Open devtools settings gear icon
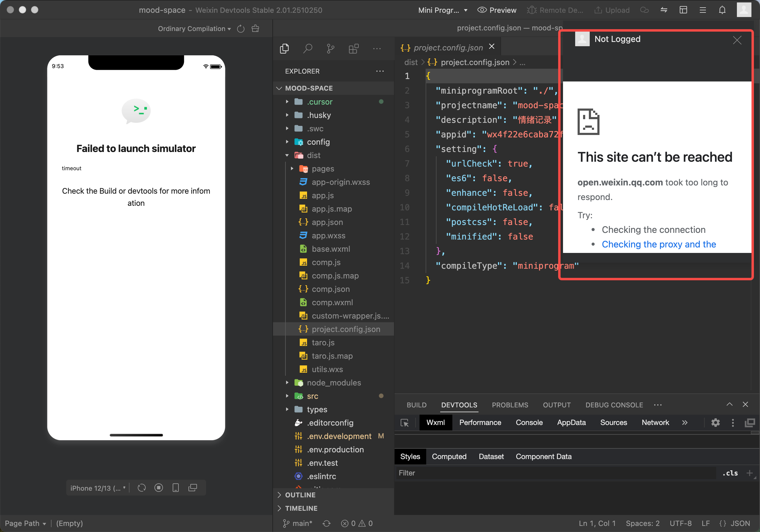Screen dimensions: 760x532 point(715,423)
